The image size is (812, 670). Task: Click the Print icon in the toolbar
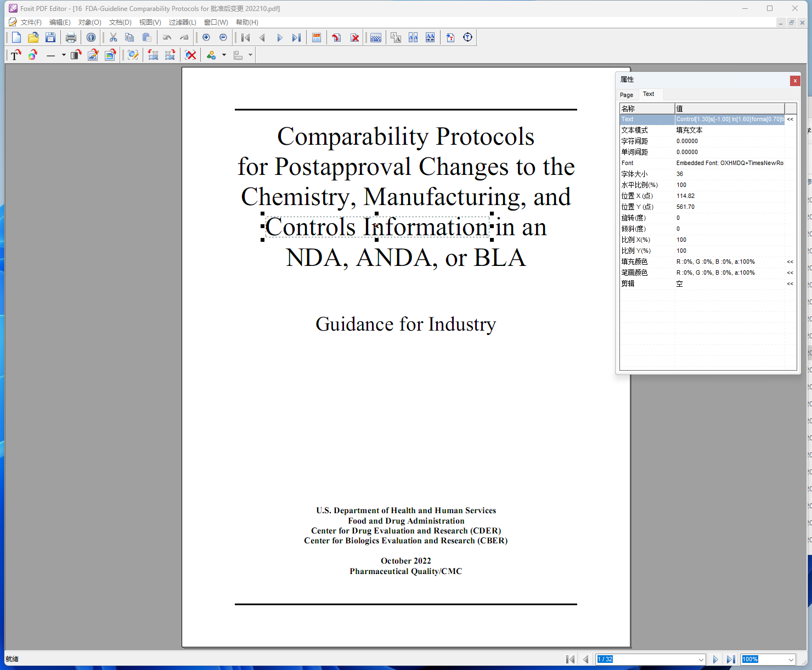tap(71, 37)
